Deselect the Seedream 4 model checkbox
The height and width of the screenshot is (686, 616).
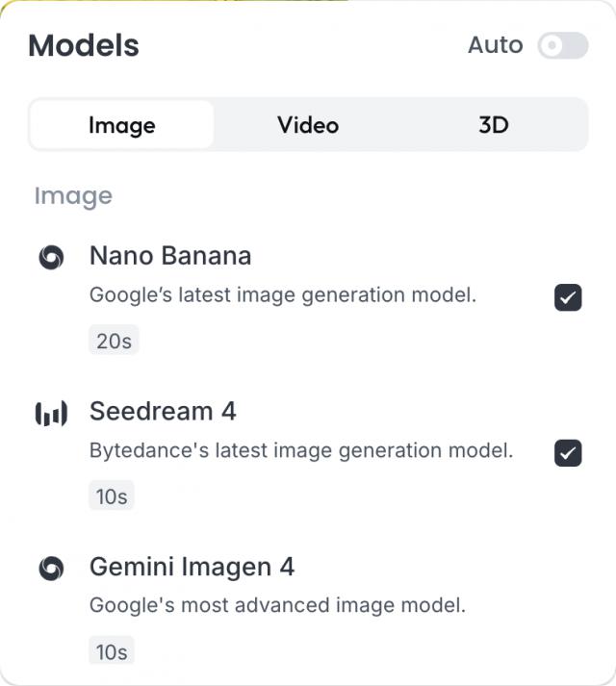(568, 453)
